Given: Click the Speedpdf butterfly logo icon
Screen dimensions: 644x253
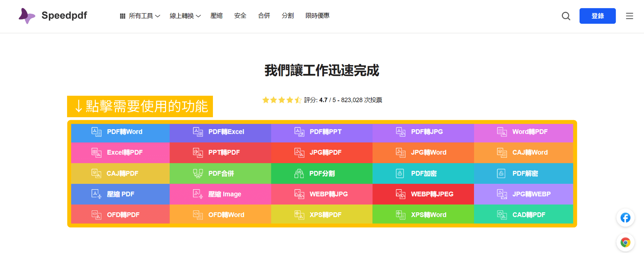Looking at the screenshot, I should click(27, 16).
